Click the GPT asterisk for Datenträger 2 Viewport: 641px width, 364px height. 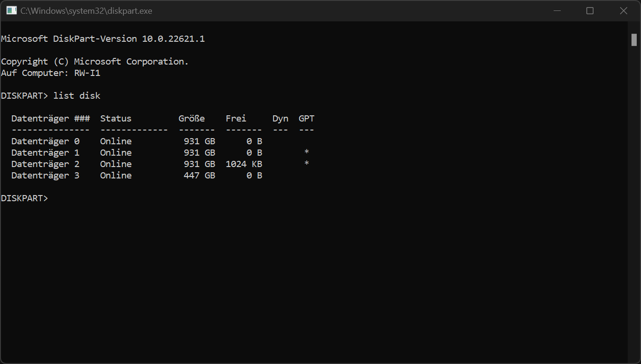[307, 163]
